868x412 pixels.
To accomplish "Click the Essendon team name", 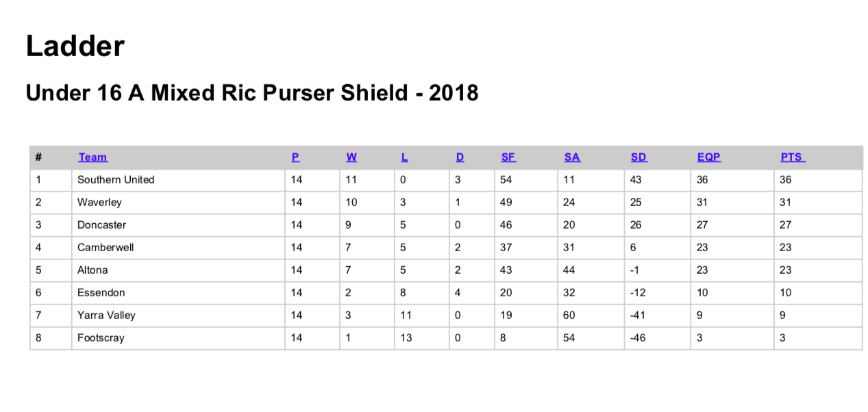I will (x=101, y=293).
